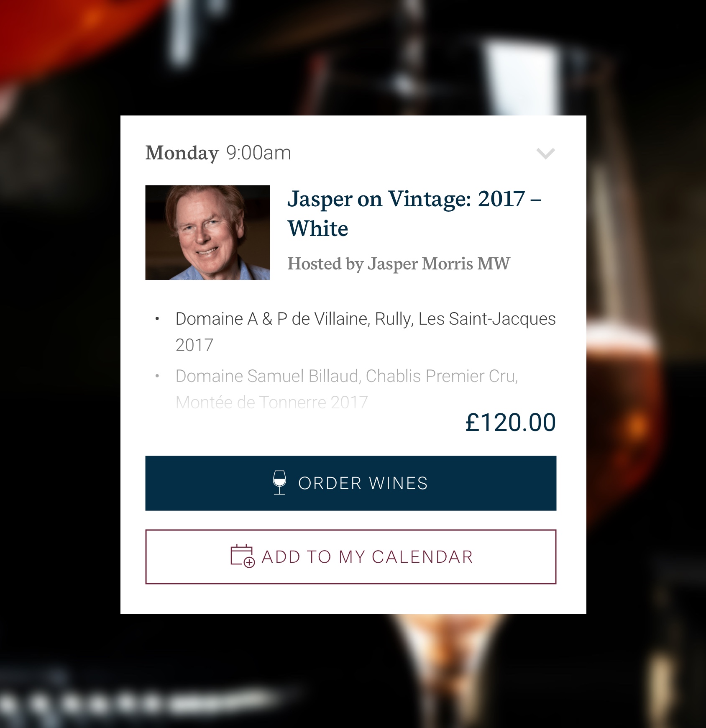Click the '2017' vintage under the Rully wine

pos(194,346)
